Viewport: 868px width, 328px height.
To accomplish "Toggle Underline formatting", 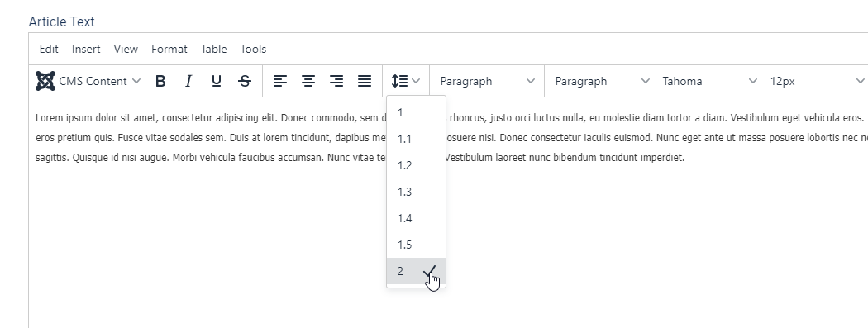I will coord(217,81).
